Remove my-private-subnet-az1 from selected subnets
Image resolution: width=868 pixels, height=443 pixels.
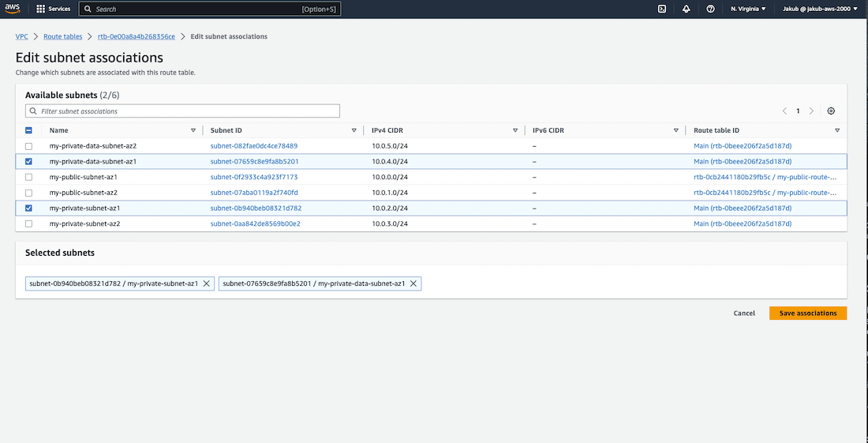[207, 283]
